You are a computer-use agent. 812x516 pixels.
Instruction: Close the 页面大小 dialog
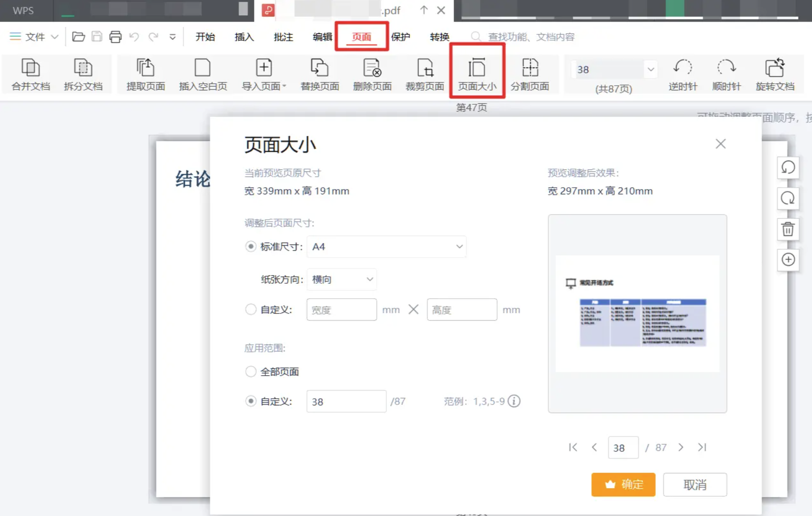point(721,144)
